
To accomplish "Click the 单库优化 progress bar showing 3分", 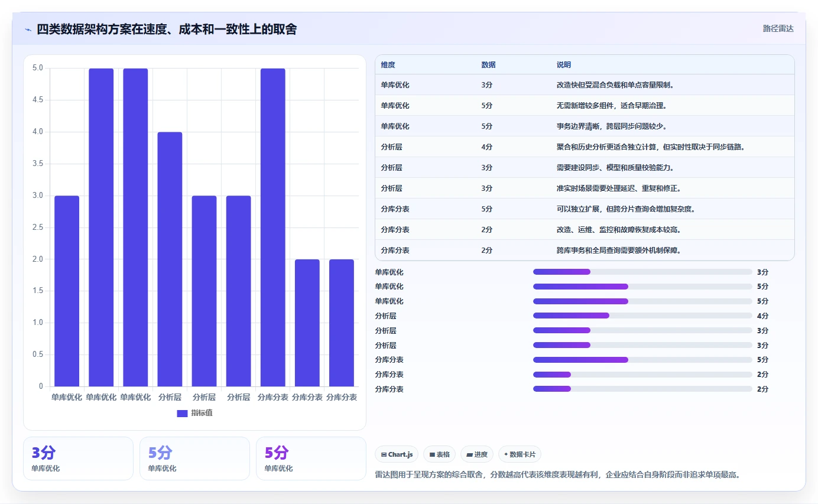I will point(642,272).
